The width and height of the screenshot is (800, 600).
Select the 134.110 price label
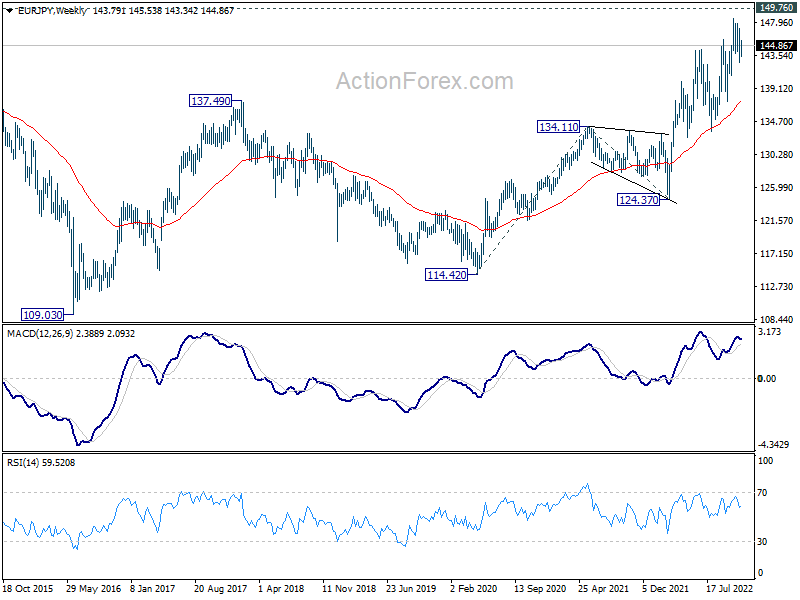[559, 127]
